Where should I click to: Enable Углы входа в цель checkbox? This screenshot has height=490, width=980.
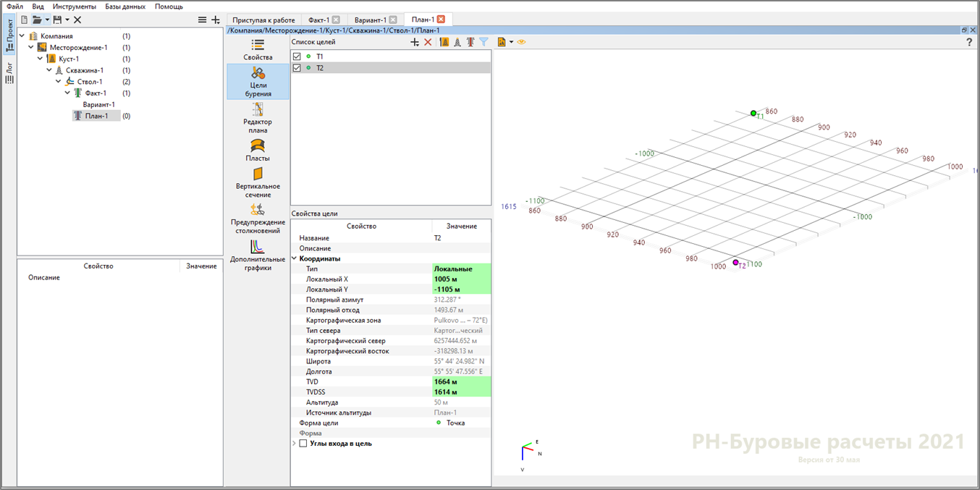[x=303, y=443]
